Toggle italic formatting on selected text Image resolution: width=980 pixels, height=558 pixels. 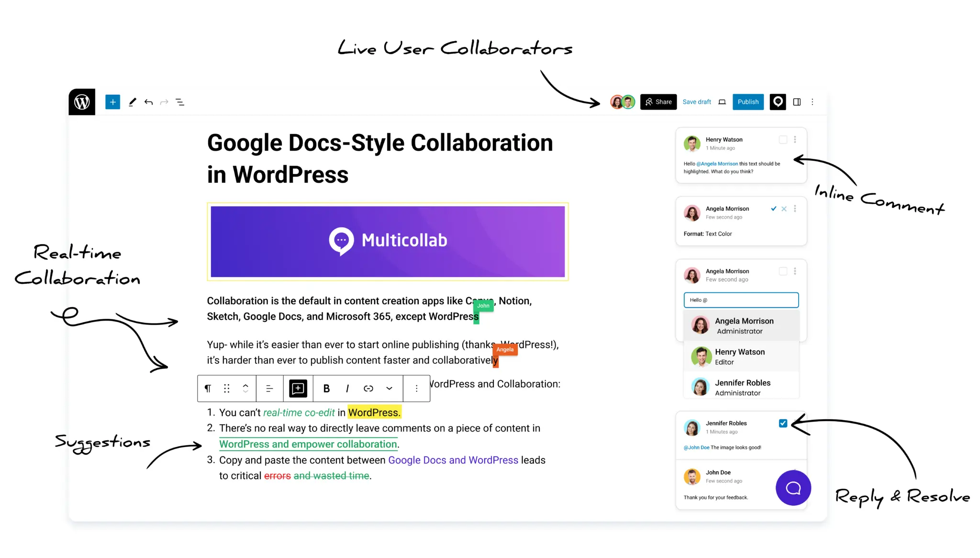(x=347, y=388)
